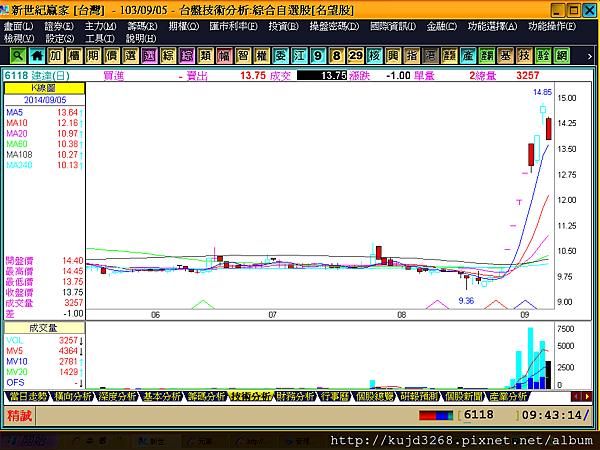Click the 成交量 panel header
600x450 pixels.
[44, 328]
